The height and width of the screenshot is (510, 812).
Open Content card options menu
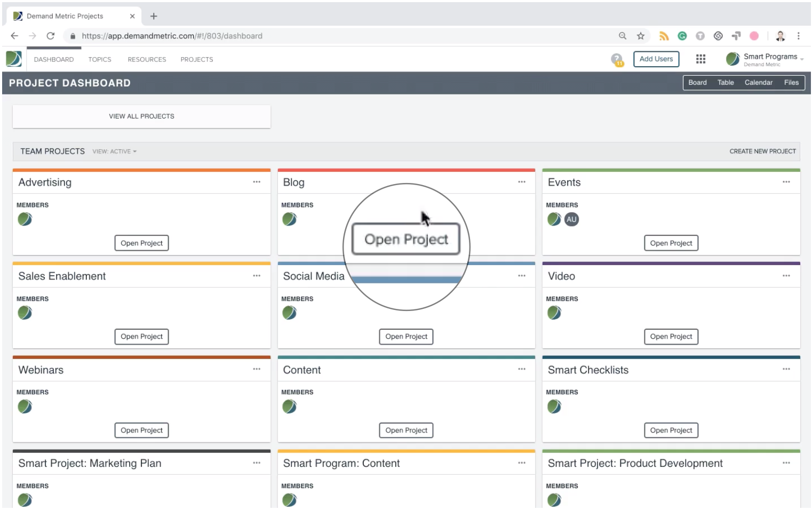coord(521,369)
